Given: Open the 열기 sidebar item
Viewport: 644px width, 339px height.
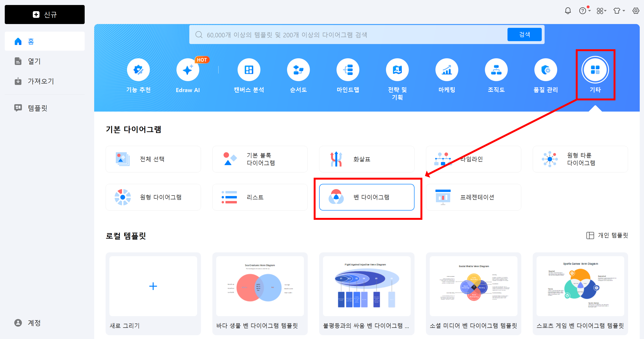Looking at the screenshot, I should coord(44,61).
